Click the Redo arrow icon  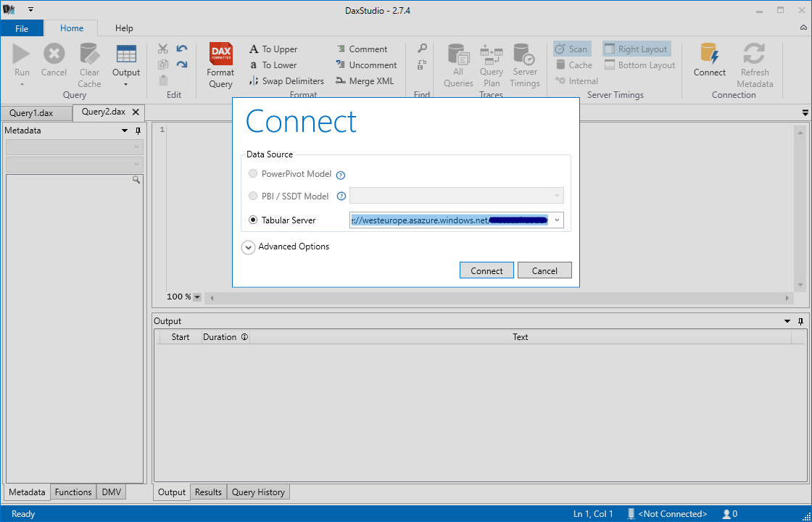tap(182, 65)
